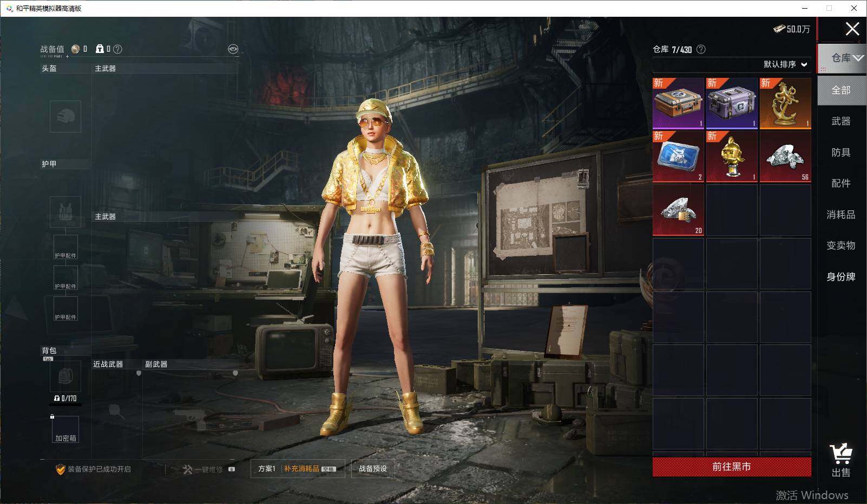Select the orange supply crate item
The width and height of the screenshot is (867, 504).
678,103
